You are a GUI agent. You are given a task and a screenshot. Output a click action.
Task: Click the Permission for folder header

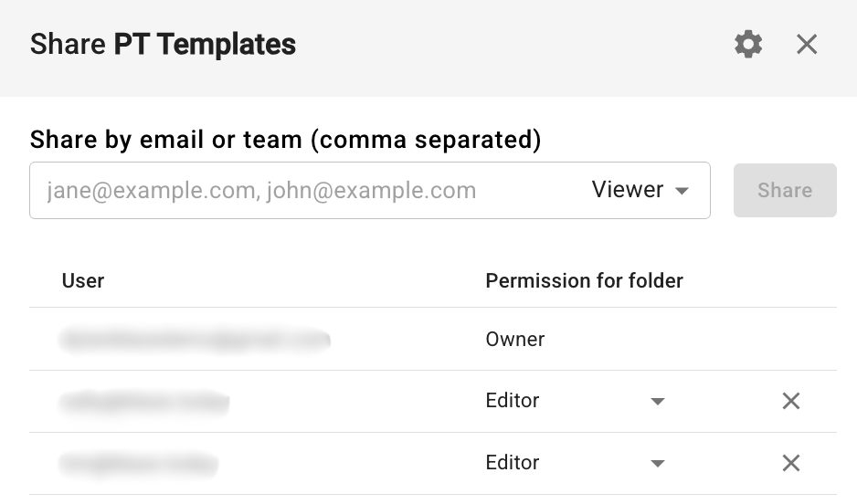coord(584,280)
